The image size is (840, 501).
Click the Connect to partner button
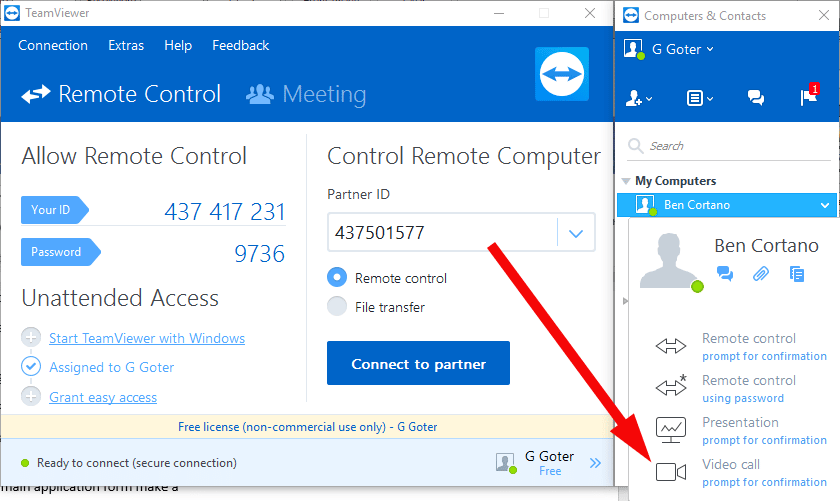click(x=418, y=363)
